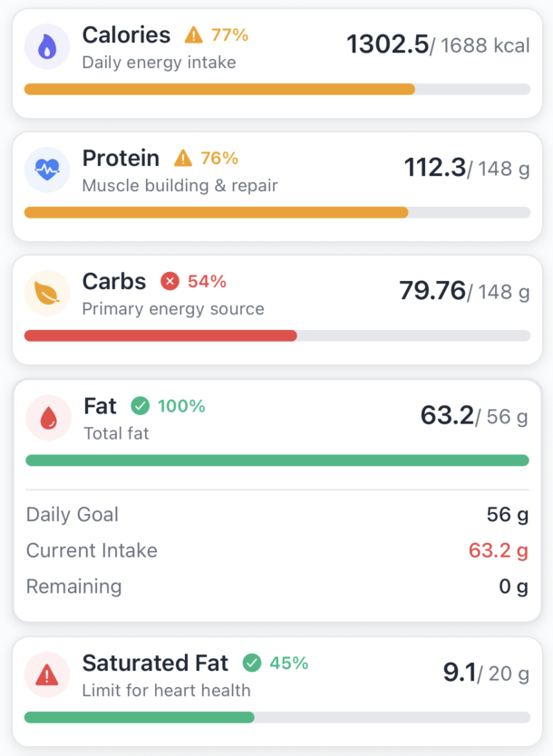
Task: Click the orange warning icon beside Protein
Action: tap(183, 158)
